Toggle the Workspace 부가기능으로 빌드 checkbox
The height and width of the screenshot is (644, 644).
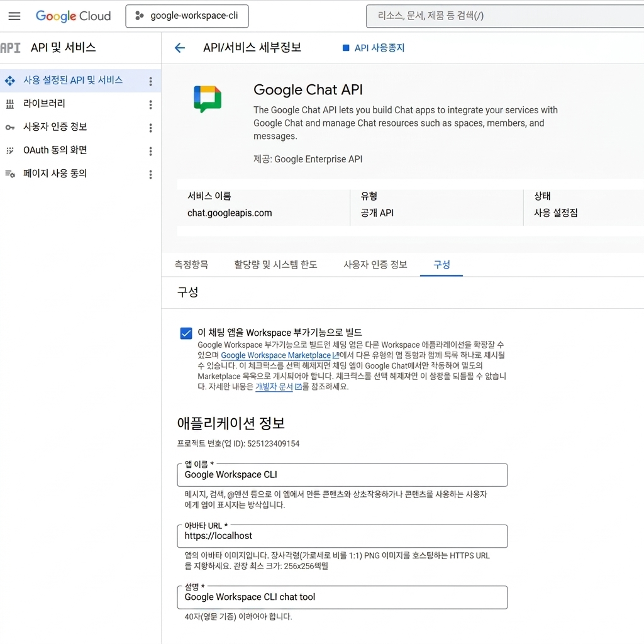[186, 333]
